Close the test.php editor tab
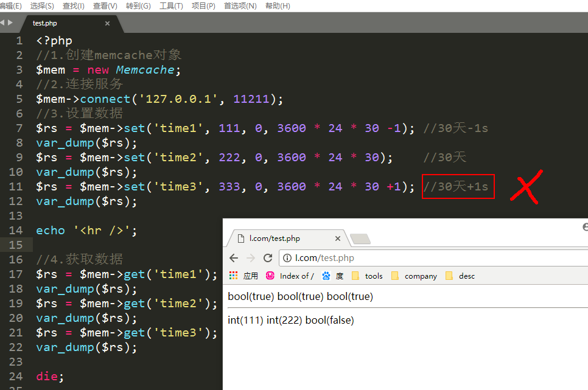 coord(108,23)
